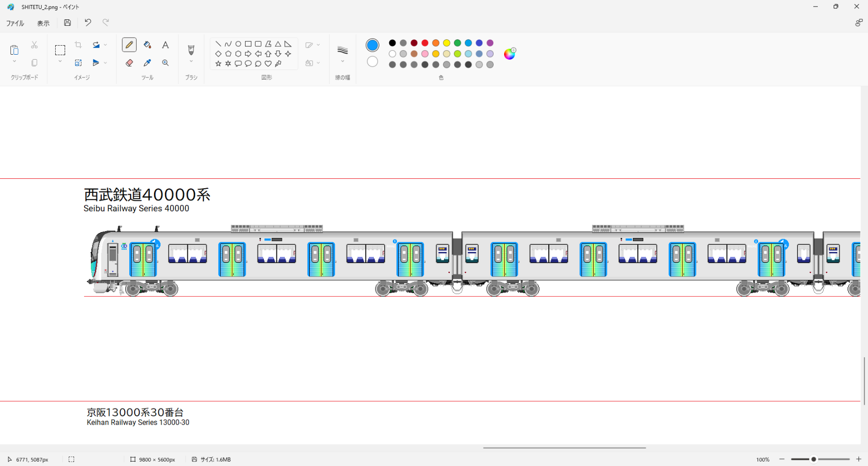Click the undo arrow icon

coord(88,23)
